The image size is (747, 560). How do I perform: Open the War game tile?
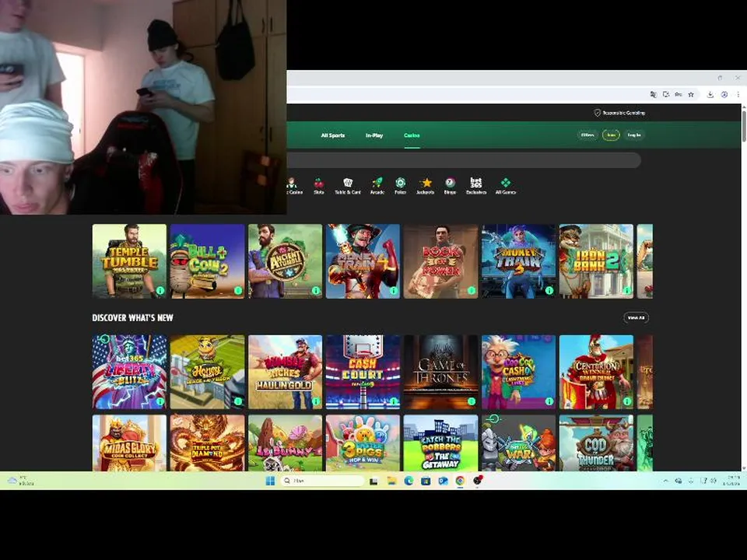tap(518, 443)
